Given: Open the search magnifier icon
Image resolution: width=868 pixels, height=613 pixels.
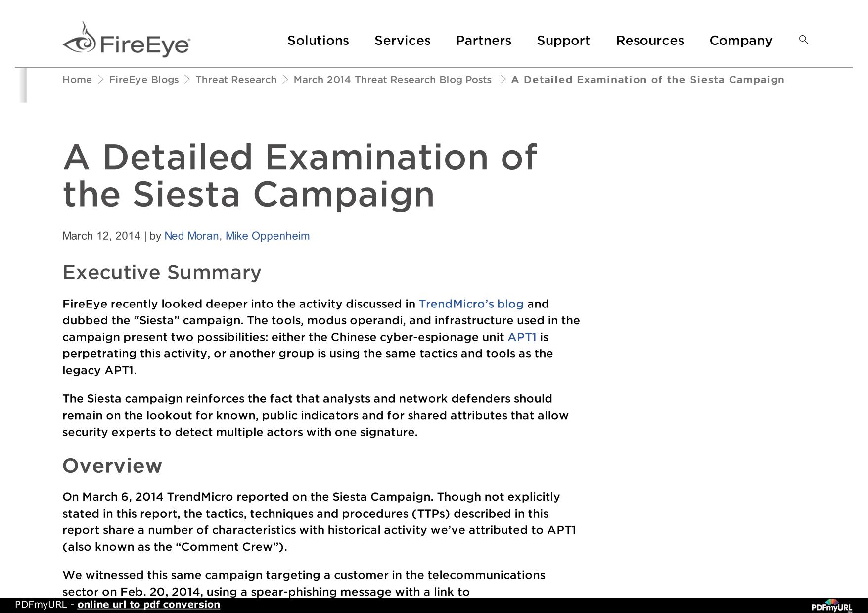Looking at the screenshot, I should tap(804, 40).
